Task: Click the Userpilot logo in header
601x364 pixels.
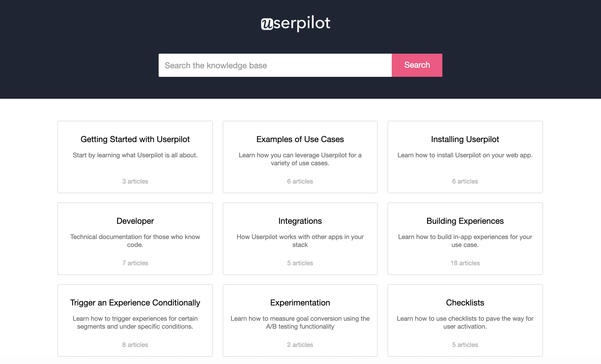Action: point(295,23)
